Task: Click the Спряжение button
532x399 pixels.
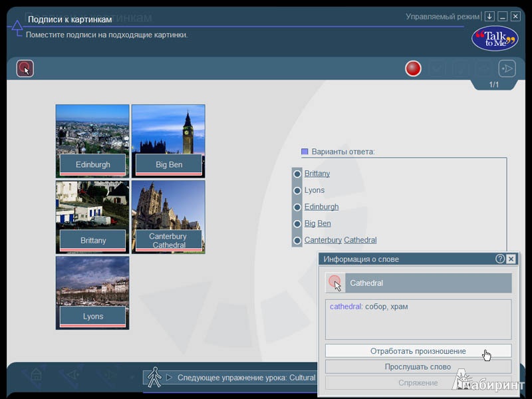Action: 418,383
